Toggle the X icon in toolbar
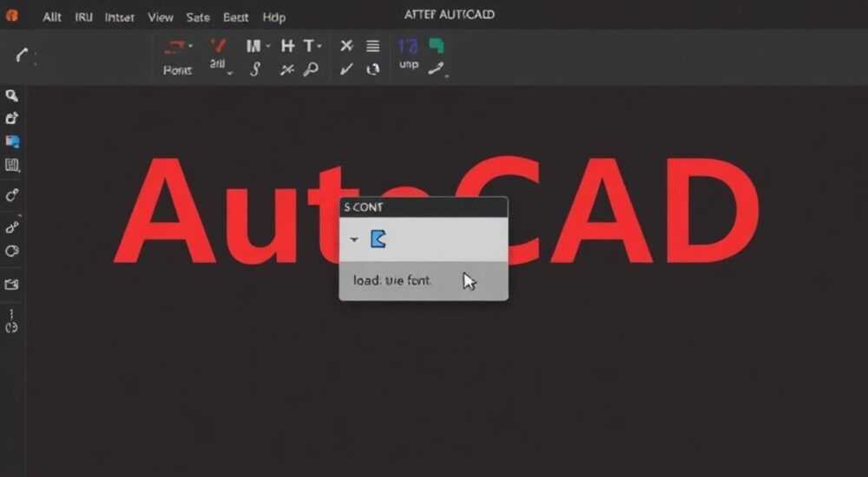868x477 pixels. click(x=346, y=46)
